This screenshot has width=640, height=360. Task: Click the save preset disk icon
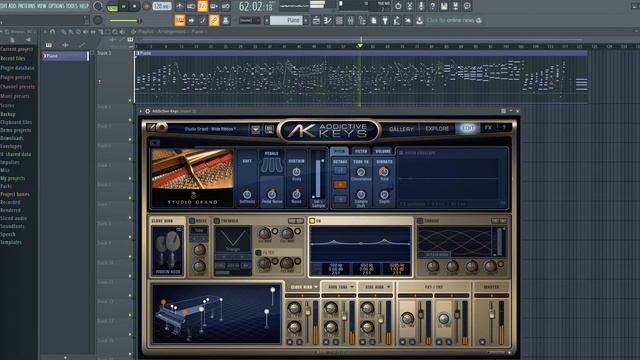pyautogui.click(x=269, y=129)
